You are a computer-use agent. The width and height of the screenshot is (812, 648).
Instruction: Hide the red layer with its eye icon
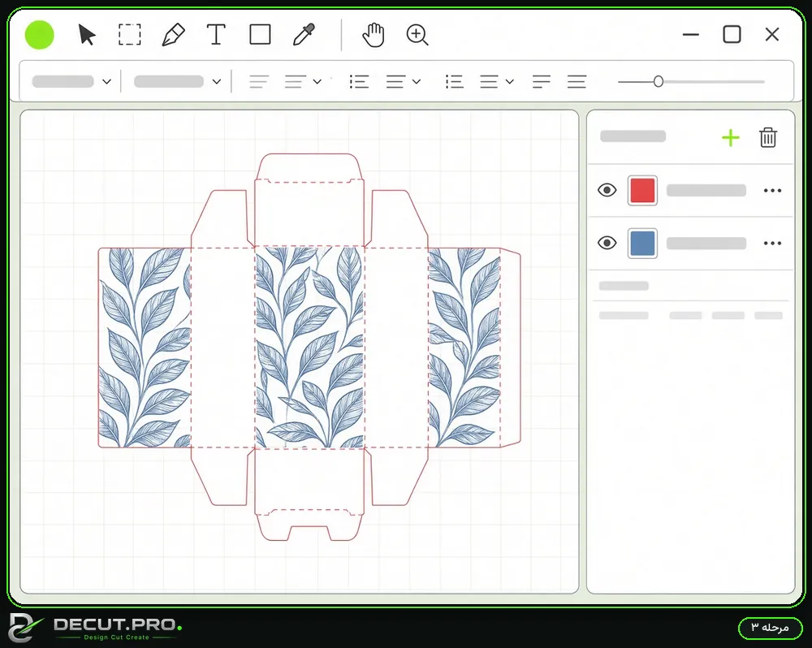[607, 191]
